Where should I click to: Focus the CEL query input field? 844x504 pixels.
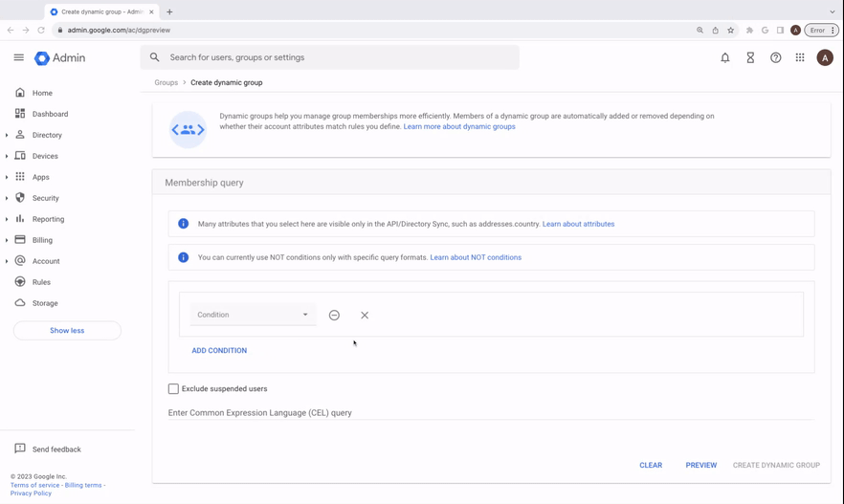491,412
